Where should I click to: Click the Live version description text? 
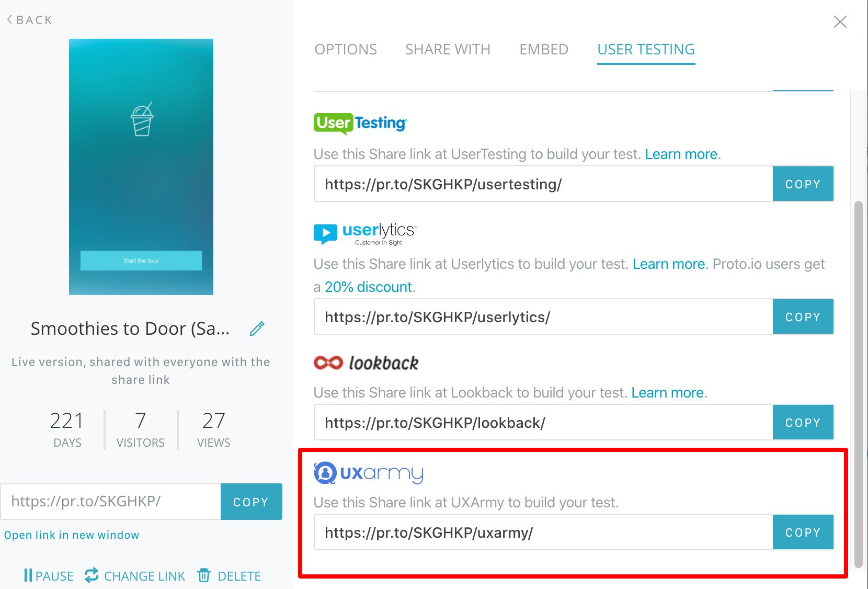pos(141,371)
